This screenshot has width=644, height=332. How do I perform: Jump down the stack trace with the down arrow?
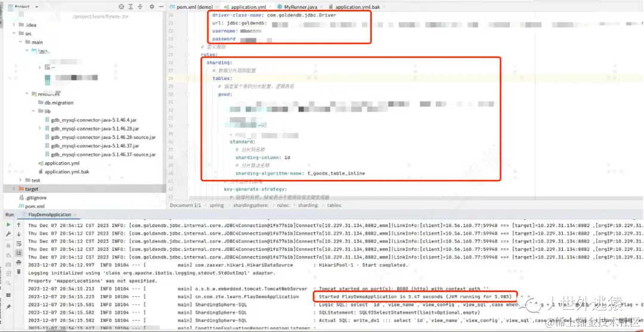18,234
